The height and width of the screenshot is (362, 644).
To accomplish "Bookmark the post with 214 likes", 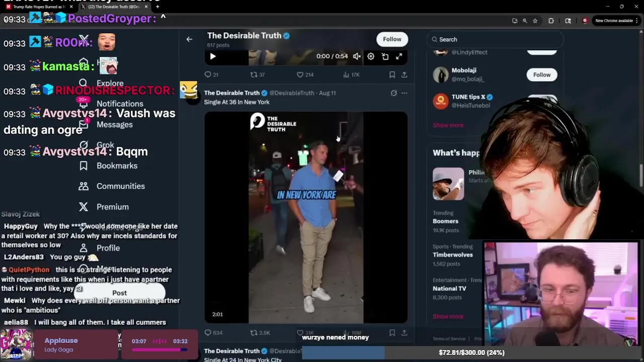I will [392, 74].
